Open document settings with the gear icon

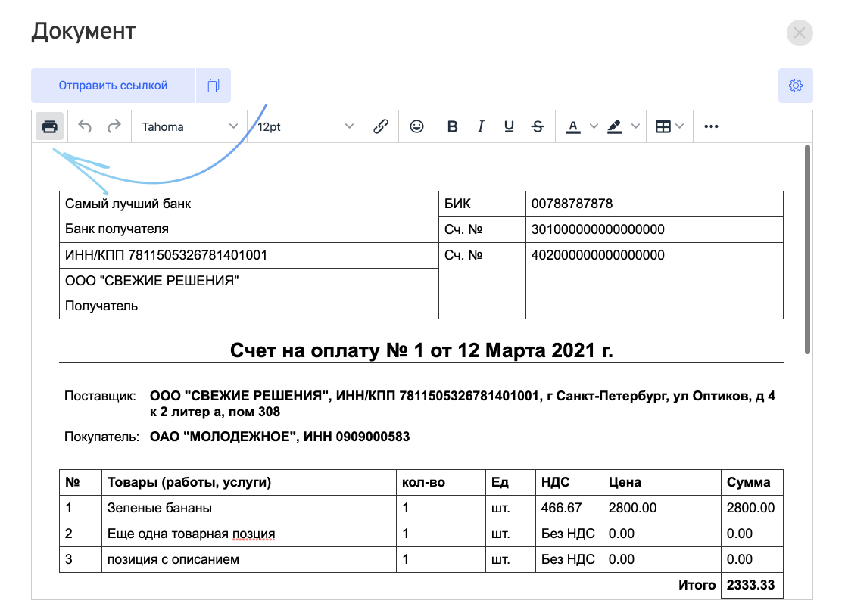click(796, 86)
